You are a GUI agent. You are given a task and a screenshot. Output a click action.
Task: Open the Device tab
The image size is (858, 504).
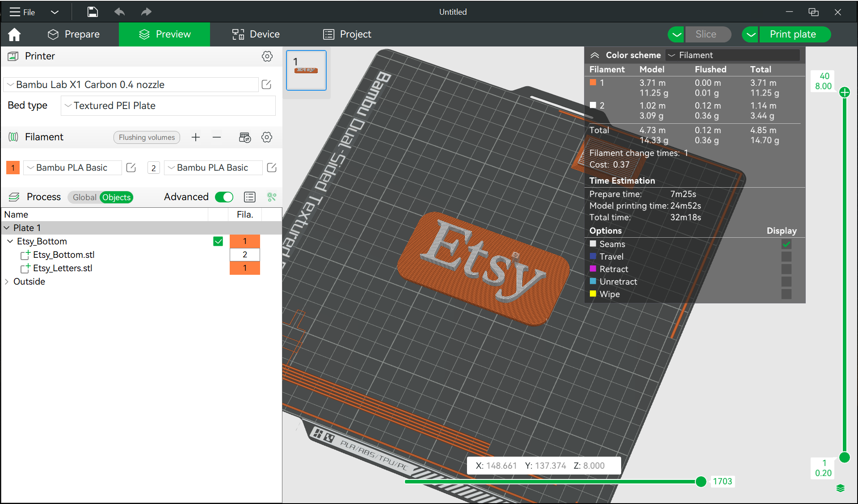pyautogui.click(x=256, y=34)
